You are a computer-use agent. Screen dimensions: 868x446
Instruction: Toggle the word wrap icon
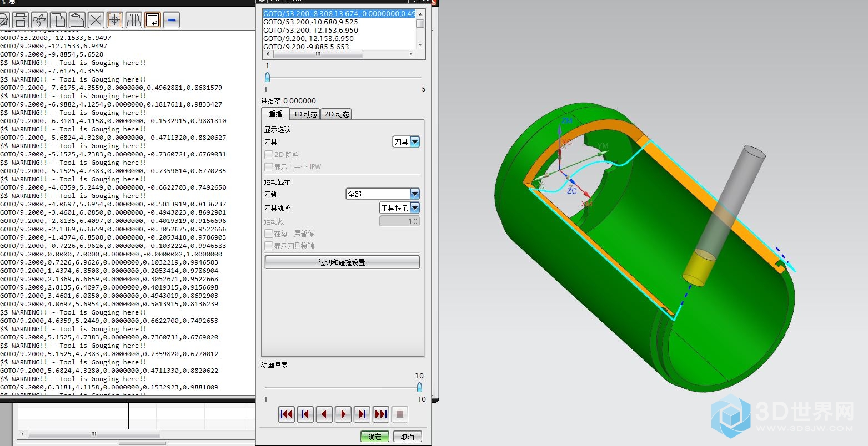[153, 21]
